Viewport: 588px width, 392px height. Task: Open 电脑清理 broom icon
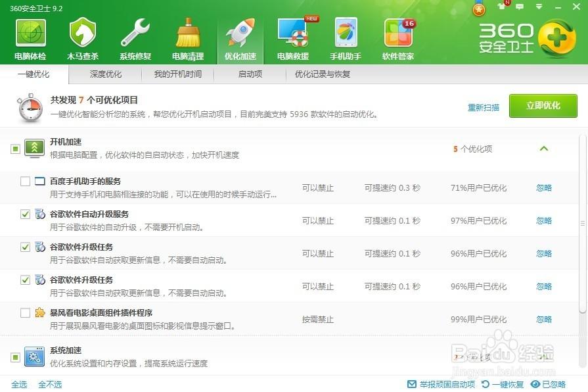(188, 33)
